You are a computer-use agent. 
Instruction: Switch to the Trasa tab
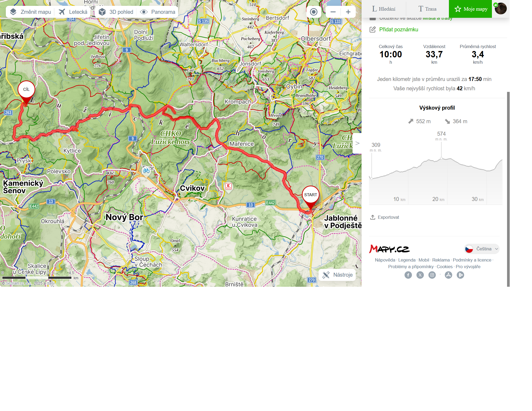(427, 9)
